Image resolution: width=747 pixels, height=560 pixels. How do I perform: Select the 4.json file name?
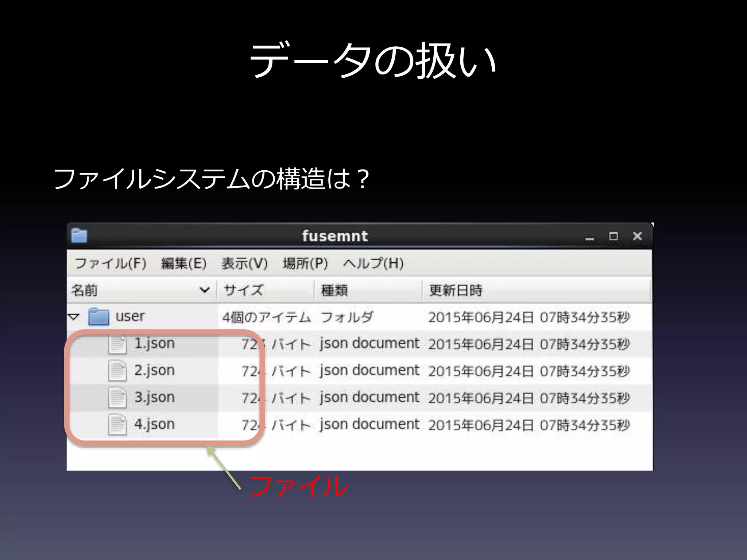pos(155,425)
